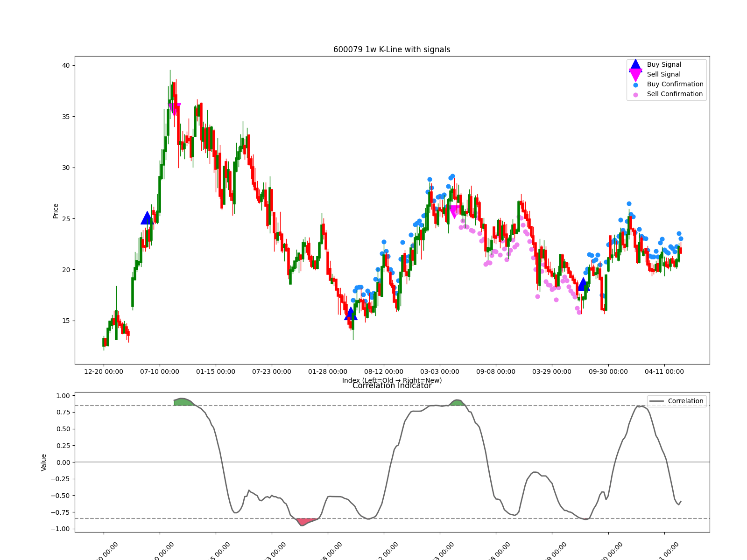
Task: Click the Buy Signal legend label
Action: click(x=664, y=64)
